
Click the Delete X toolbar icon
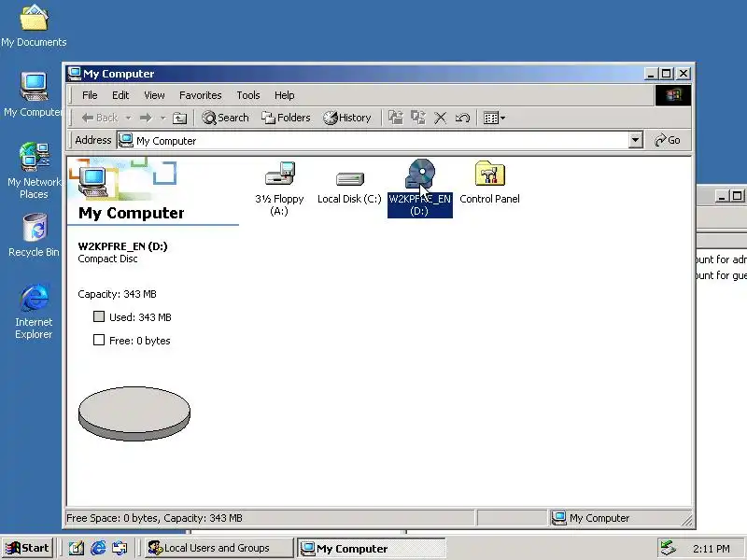click(440, 118)
